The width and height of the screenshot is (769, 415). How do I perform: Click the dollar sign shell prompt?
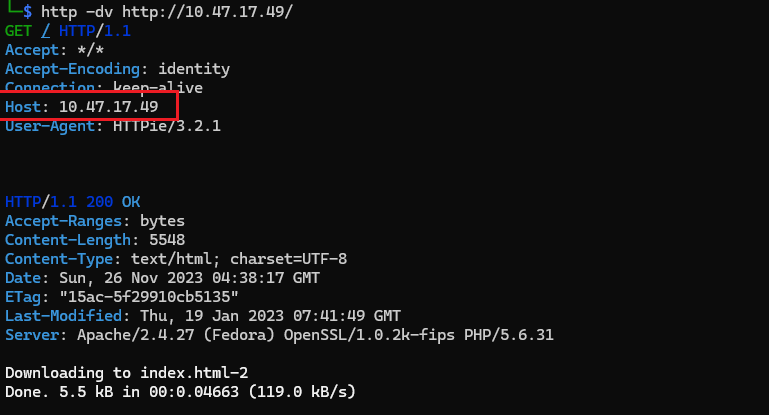27,12
